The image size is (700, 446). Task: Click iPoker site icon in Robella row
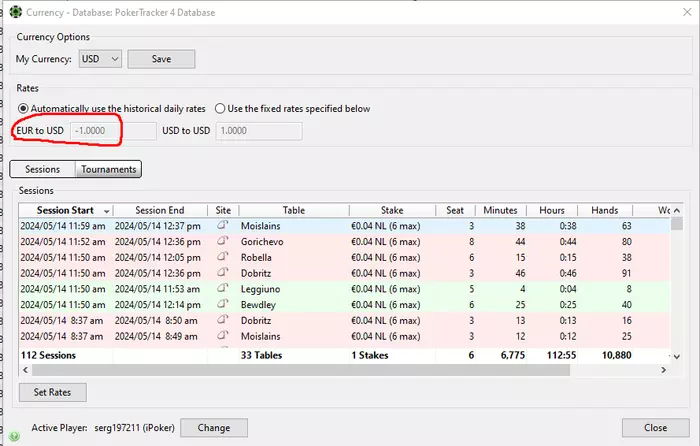[223, 257]
